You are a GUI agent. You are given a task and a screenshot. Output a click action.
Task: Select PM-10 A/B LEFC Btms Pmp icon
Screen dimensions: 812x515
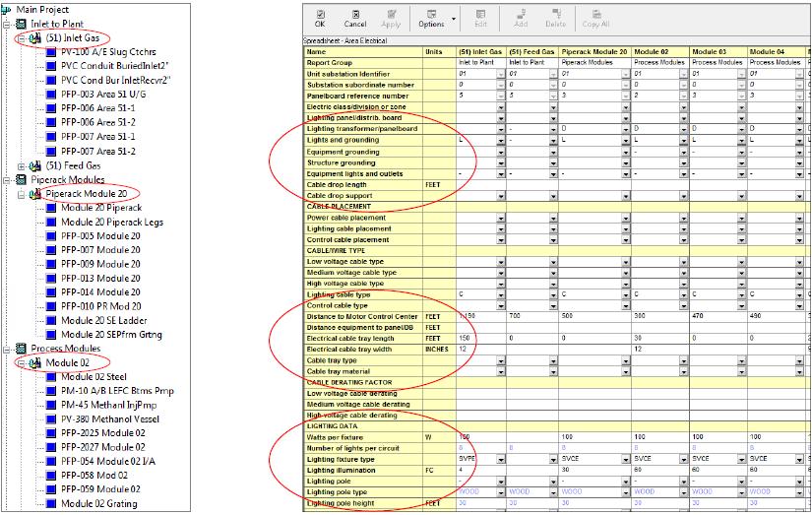51,392
